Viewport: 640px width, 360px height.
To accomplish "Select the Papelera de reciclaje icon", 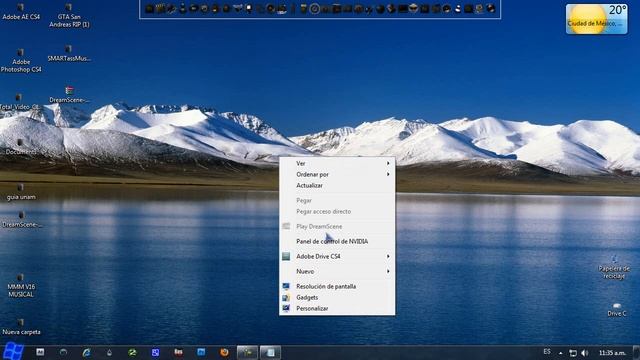I will pos(614,267).
